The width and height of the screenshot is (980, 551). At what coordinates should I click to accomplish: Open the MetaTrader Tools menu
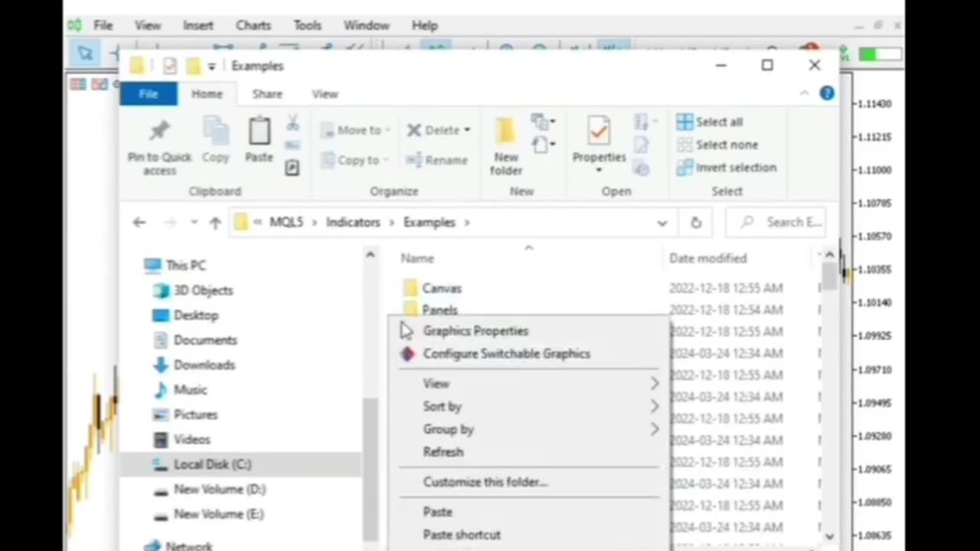pyautogui.click(x=307, y=25)
